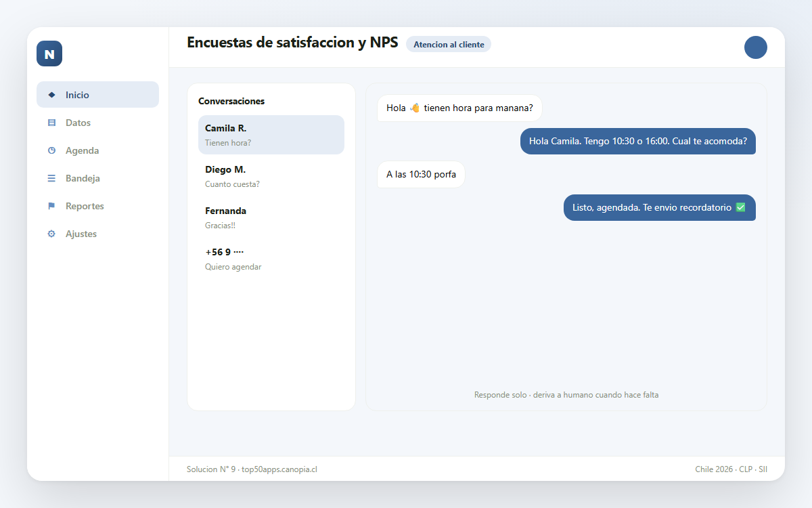Click footer text 'Solucion N° 9 · top50apps.canopia.cl'
Image resolution: width=812 pixels, height=508 pixels.
(252, 469)
